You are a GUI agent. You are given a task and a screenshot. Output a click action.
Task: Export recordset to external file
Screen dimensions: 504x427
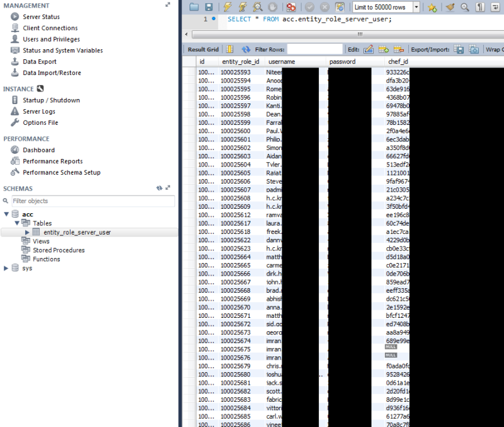point(459,49)
